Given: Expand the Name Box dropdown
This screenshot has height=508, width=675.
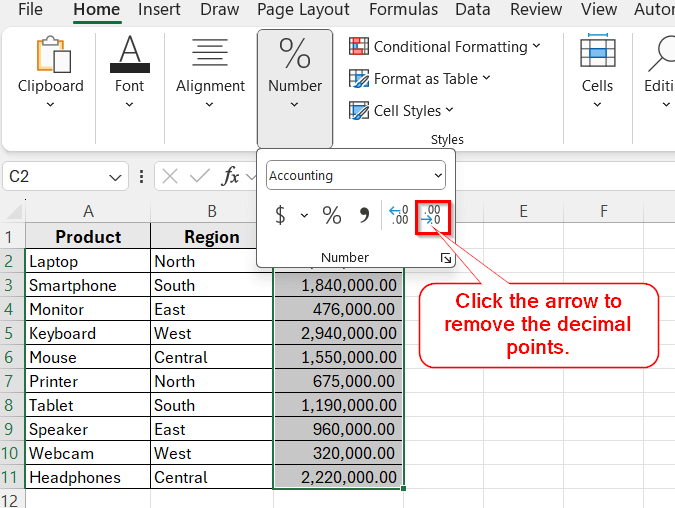Looking at the screenshot, I should pyautogui.click(x=115, y=177).
